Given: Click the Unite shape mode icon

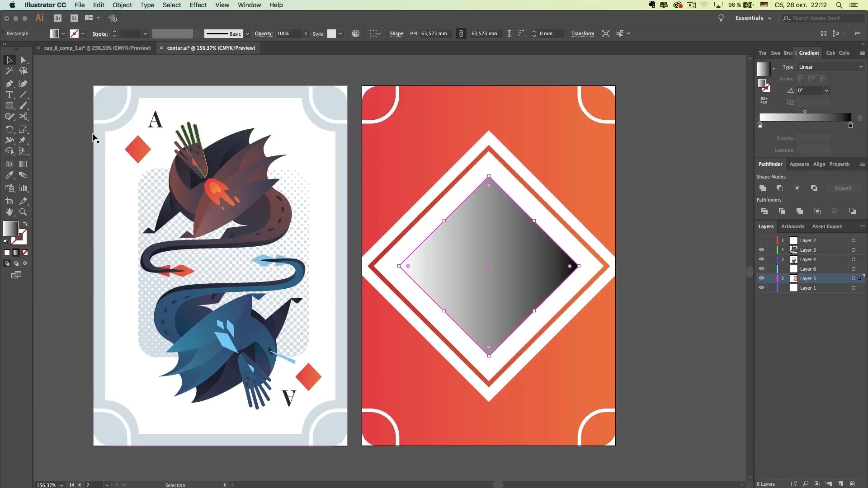Looking at the screenshot, I should point(763,188).
